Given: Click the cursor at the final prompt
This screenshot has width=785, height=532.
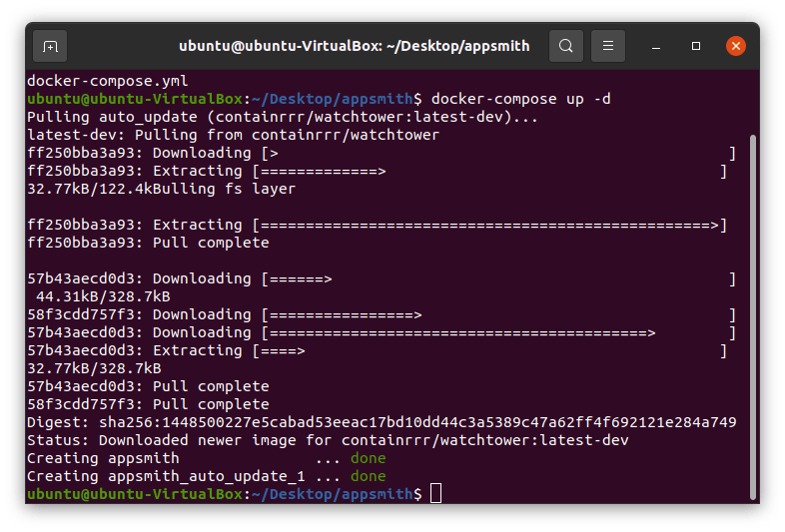Looking at the screenshot, I should (x=435, y=494).
